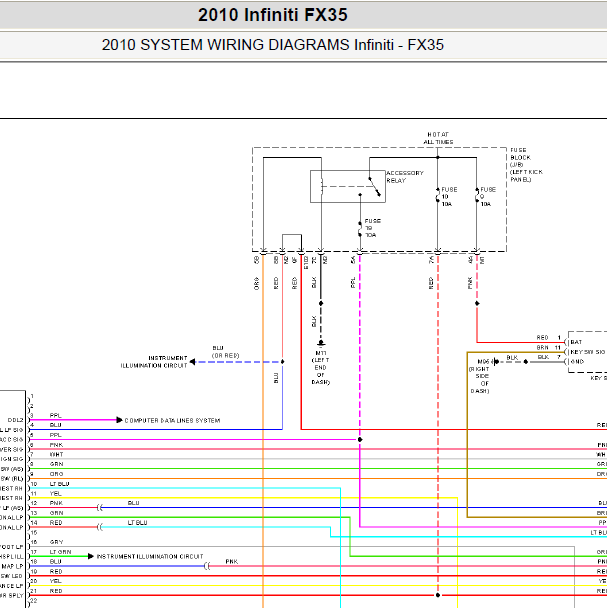The width and height of the screenshot is (607, 608).
Task: Click the vertical 'PNK' label below connector 4A
Action: click(x=470, y=283)
